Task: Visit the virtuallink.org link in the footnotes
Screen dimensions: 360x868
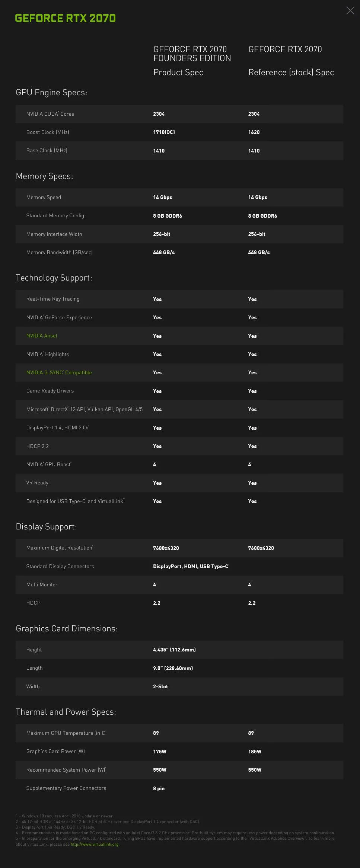Action: (x=95, y=844)
